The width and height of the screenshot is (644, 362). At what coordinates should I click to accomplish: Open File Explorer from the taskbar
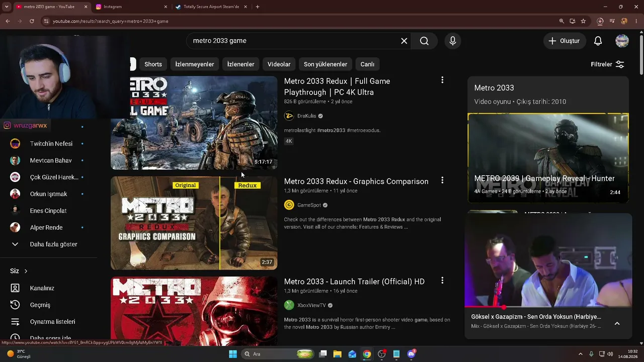pos(337,354)
